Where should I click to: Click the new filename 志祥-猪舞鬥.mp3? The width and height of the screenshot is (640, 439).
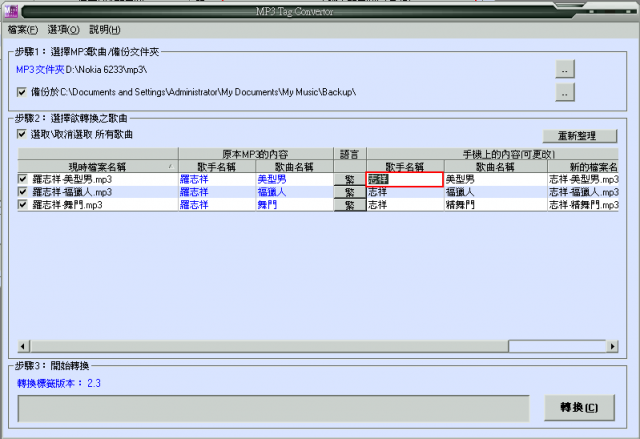[x=583, y=204]
